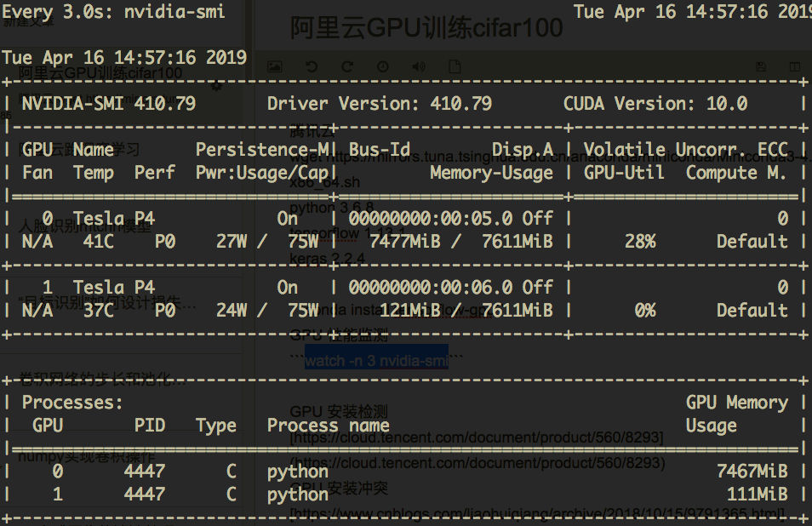Click 'CUDA Version: 10.0' text

[x=655, y=104]
